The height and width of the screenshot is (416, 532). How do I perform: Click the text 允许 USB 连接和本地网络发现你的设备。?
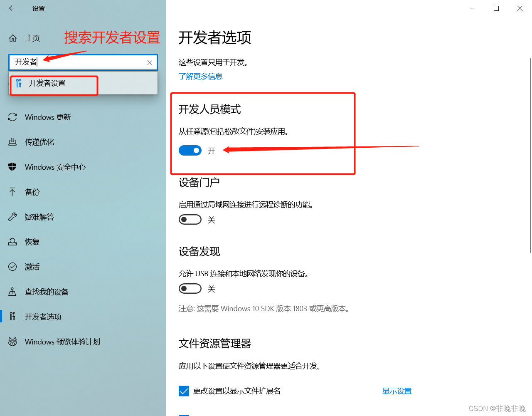(244, 274)
